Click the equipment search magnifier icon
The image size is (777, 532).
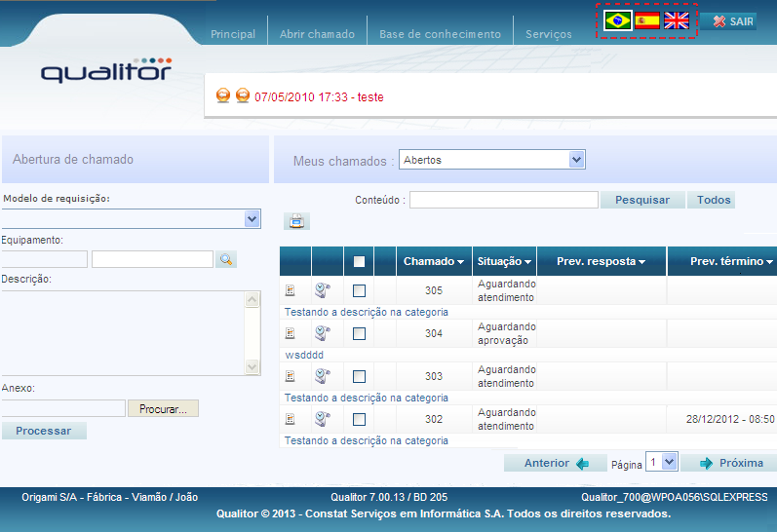pos(226,259)
